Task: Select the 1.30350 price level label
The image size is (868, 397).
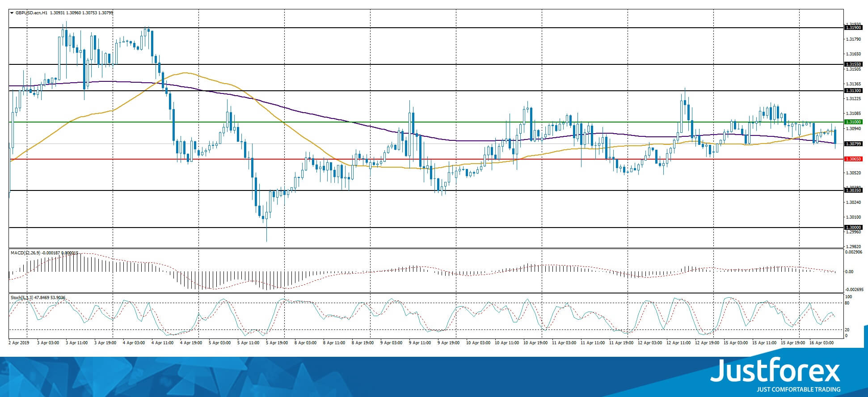Action: coord(853,190)
